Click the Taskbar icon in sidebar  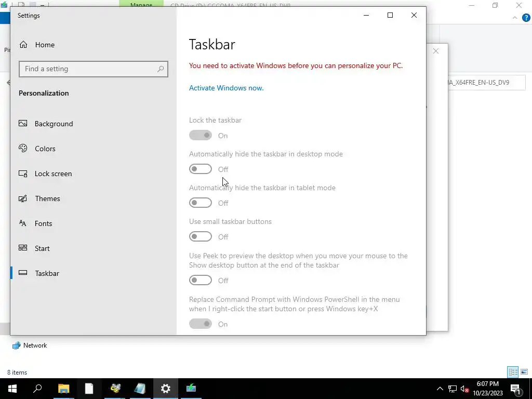tap(23, 273)
